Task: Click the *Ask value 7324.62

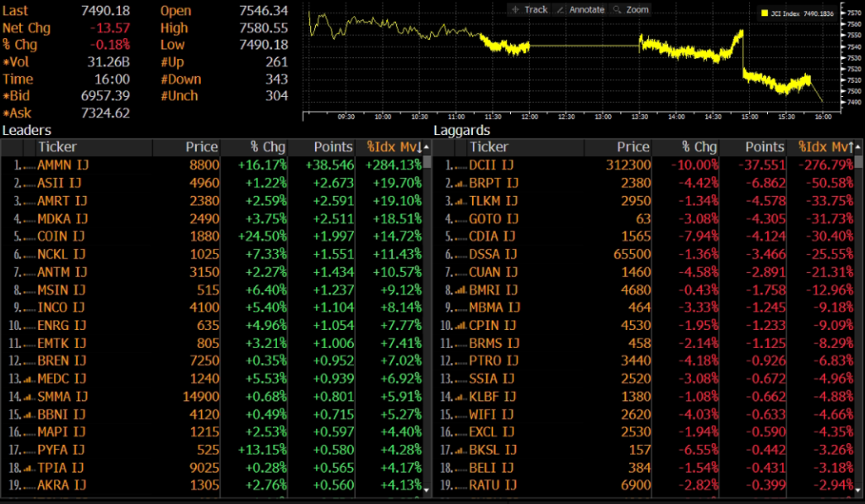Action: click(x=106, y=113)
